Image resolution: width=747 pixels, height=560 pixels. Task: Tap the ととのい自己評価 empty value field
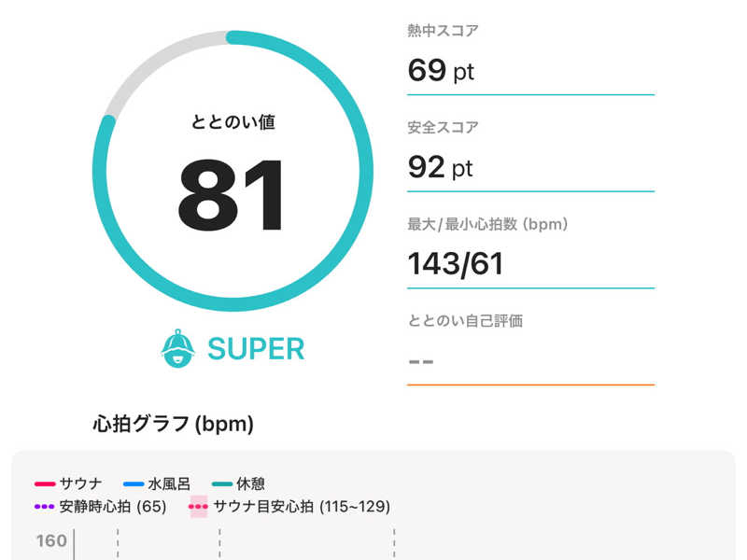pyautogui.click(x=530, y=362)
